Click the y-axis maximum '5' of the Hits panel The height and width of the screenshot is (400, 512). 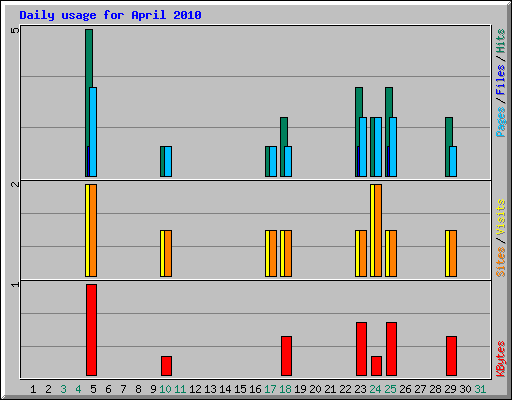pyautogui.click(x=15, y=30)
